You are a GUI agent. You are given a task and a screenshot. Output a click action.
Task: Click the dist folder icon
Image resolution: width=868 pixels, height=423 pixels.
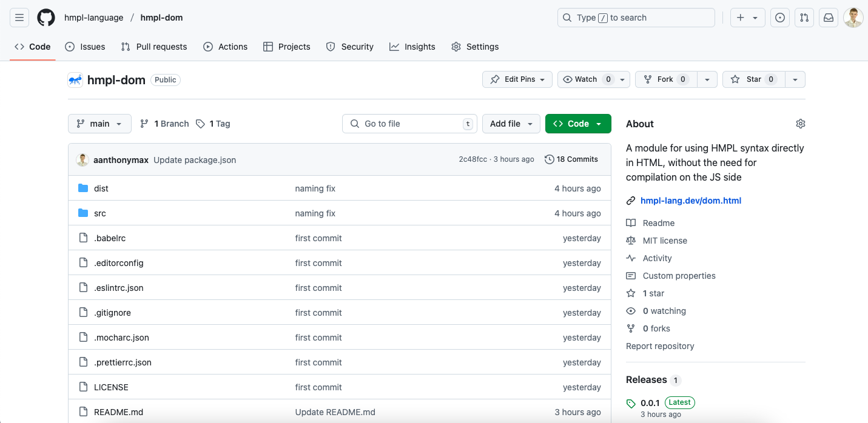point(83,188)
